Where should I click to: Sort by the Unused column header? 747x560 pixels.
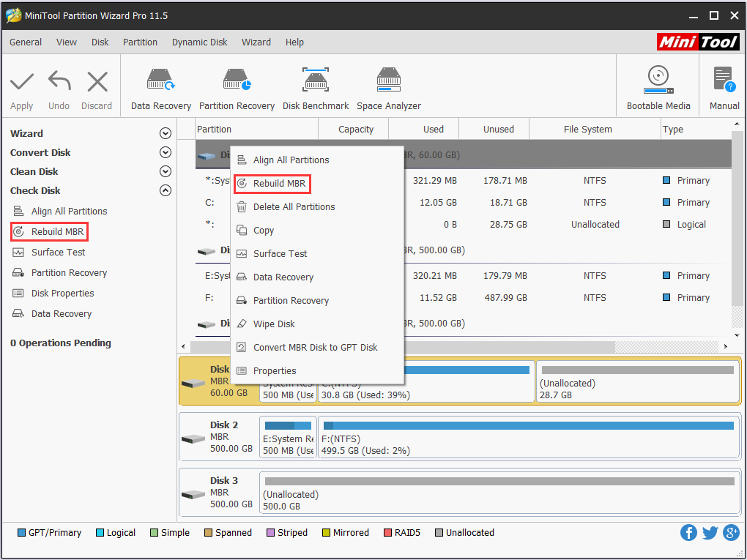pyautogui.click(x=494, y=129)
